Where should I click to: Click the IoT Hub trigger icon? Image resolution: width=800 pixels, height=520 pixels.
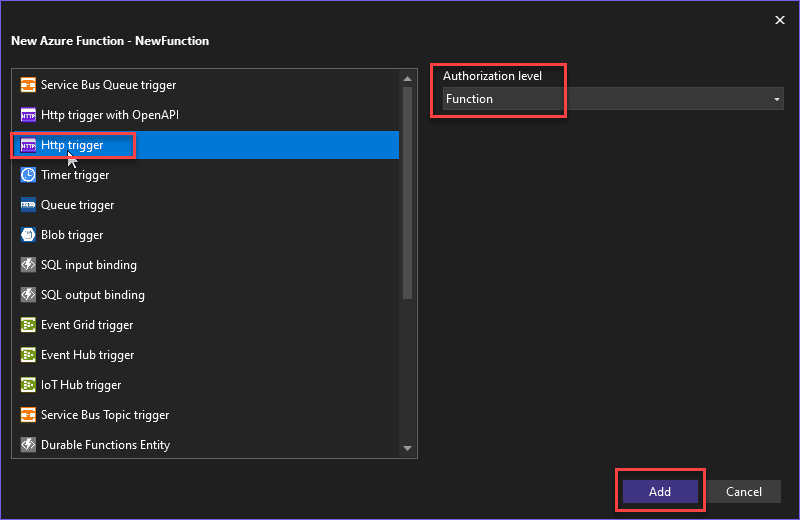[x=28, y=385]
